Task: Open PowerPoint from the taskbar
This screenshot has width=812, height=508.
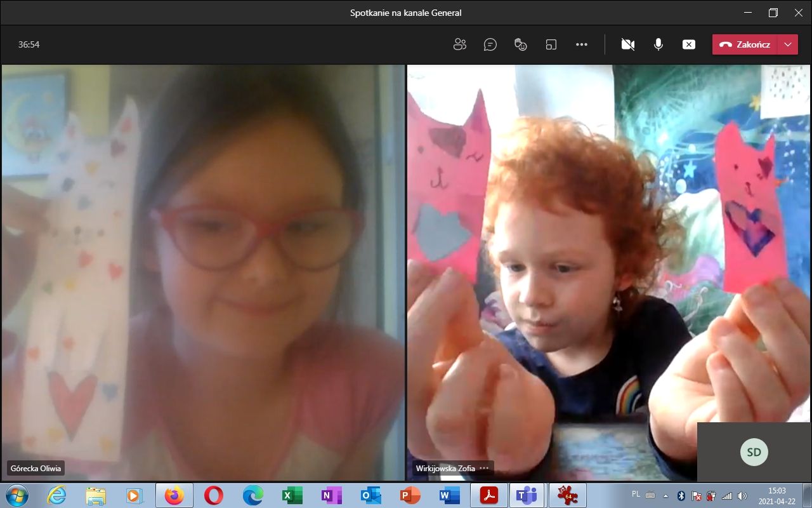Action: (410, 495)
